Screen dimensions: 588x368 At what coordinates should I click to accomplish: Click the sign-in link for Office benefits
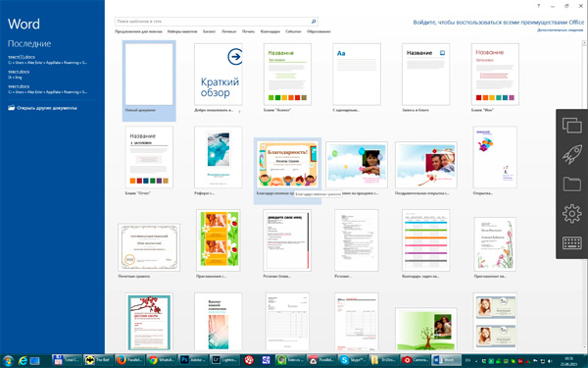pos(499,23)
